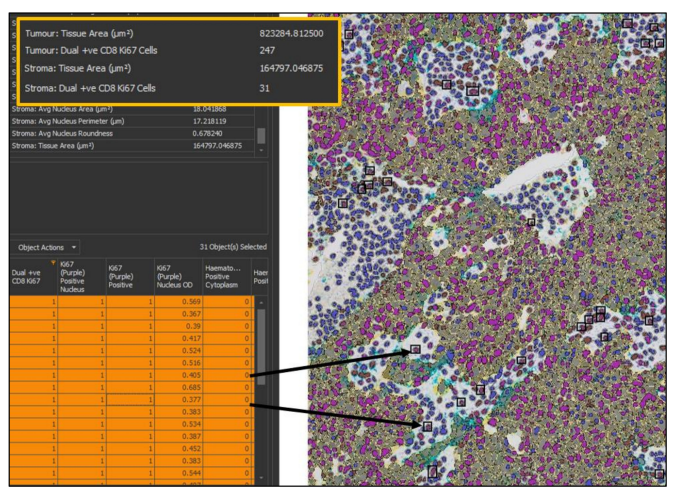Select the cell with OD value 0.685

pyautogui.click(x=178, y=387)
